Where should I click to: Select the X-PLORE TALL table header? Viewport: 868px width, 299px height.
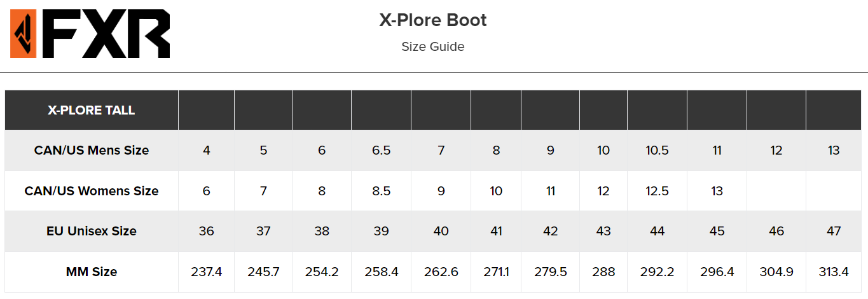tap(92, 110)
